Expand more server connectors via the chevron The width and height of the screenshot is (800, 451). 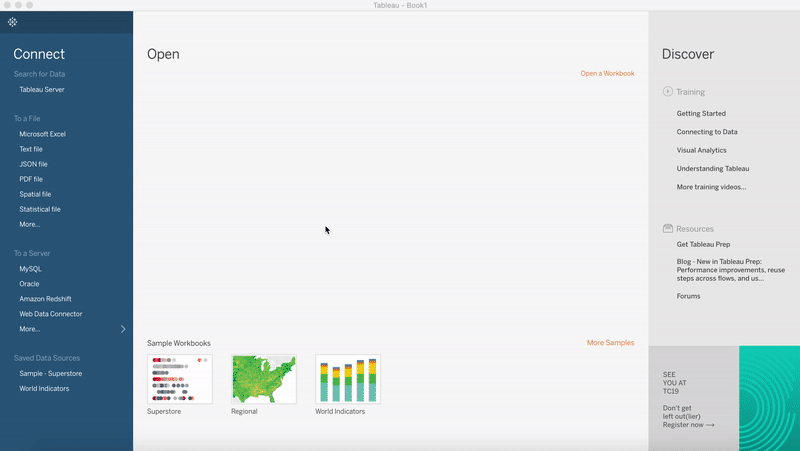[x=123, y=329]
